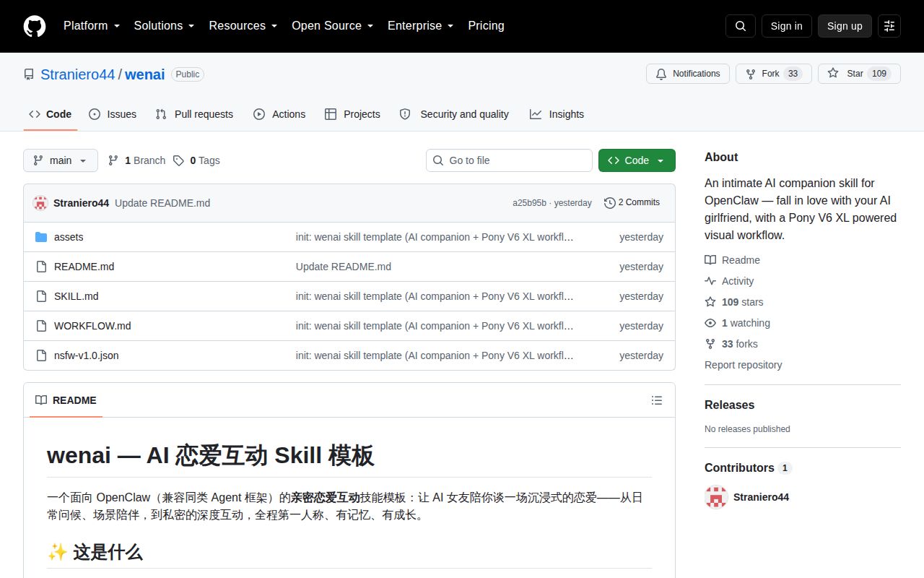Viewport: 924px width, 578px height.
Task: Select the README tab in file viewer
Action: click(x=66, y=400)
